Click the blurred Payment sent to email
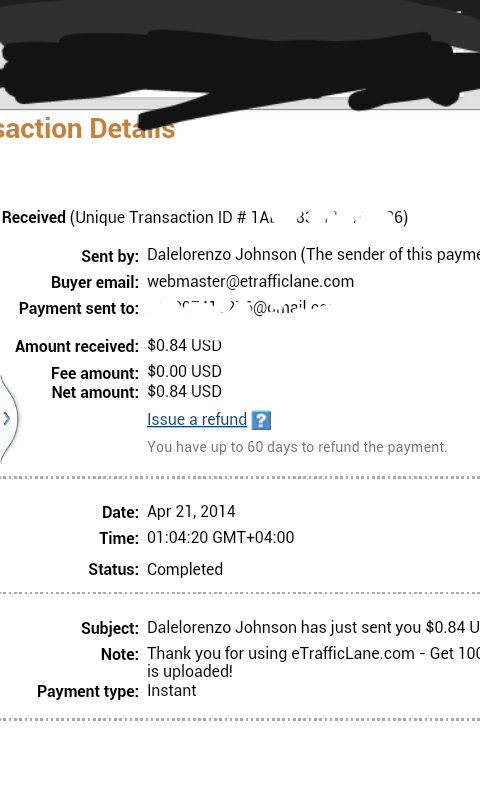Screen dimensions: 480x800 tap(240, 308)
